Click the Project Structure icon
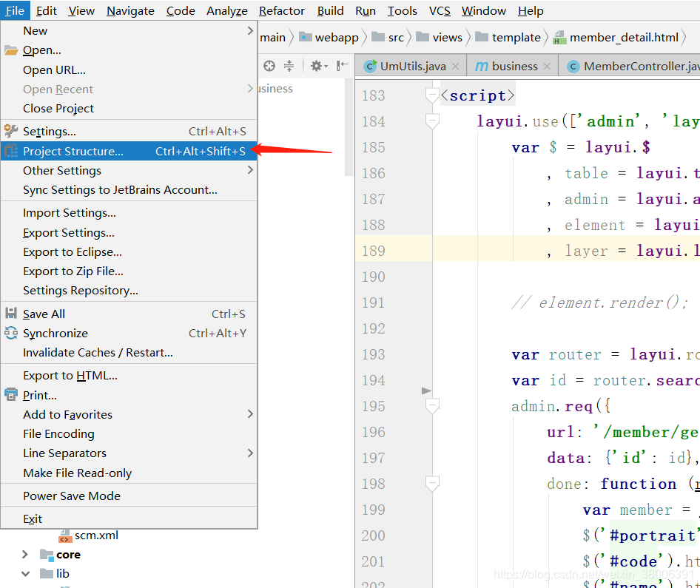 tap(11, 151)
